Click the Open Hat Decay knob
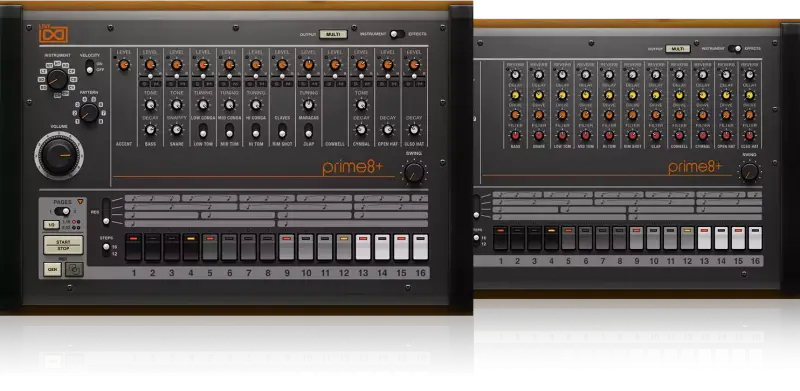This screenshot has width=800, height=391. [388, 130]
